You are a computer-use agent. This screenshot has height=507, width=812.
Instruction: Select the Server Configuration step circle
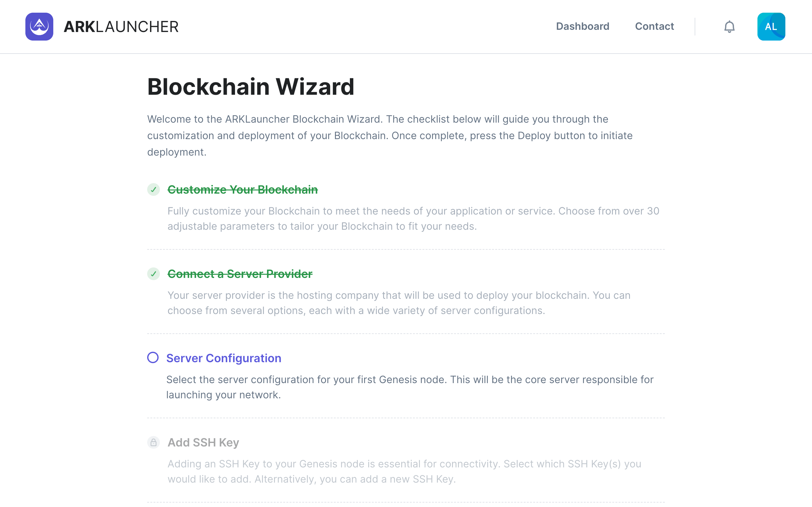[153, 358]
